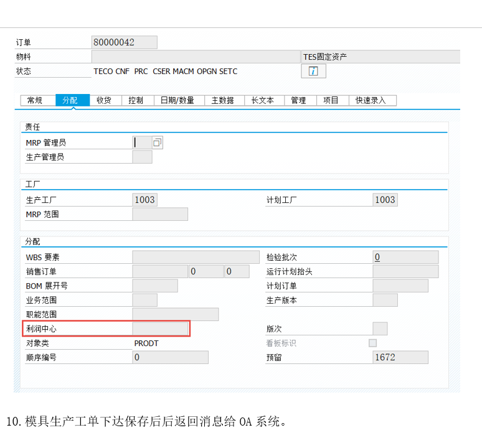Go to the 主数据 tab
The height and width of the screenshot is (448, 482).
click(x=224, y=100)
